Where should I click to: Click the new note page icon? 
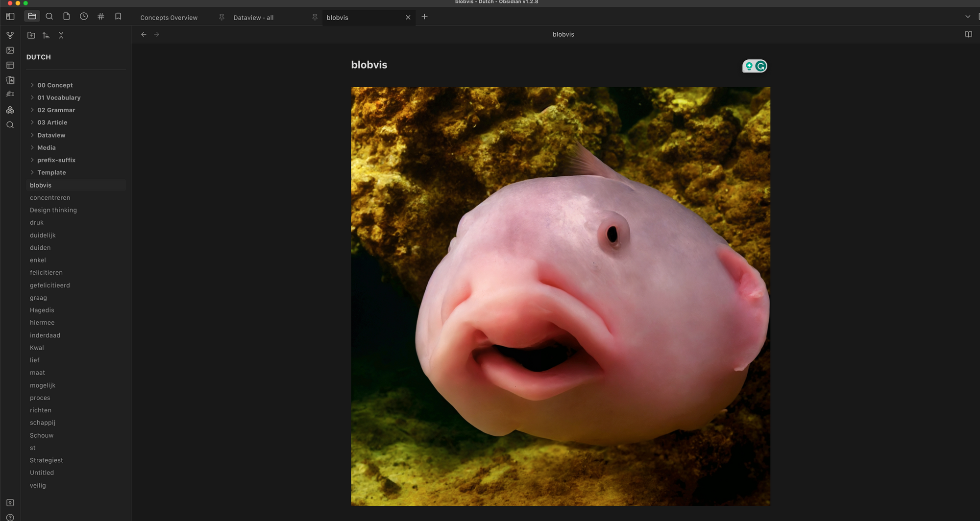66,16
